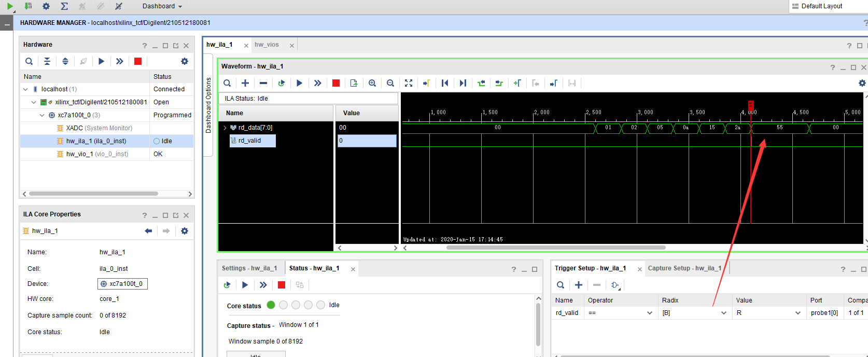Open trigger condition logic gate dropdown
Image resolution: width=868 pixels, height=357 pixels.
point(616,285)
